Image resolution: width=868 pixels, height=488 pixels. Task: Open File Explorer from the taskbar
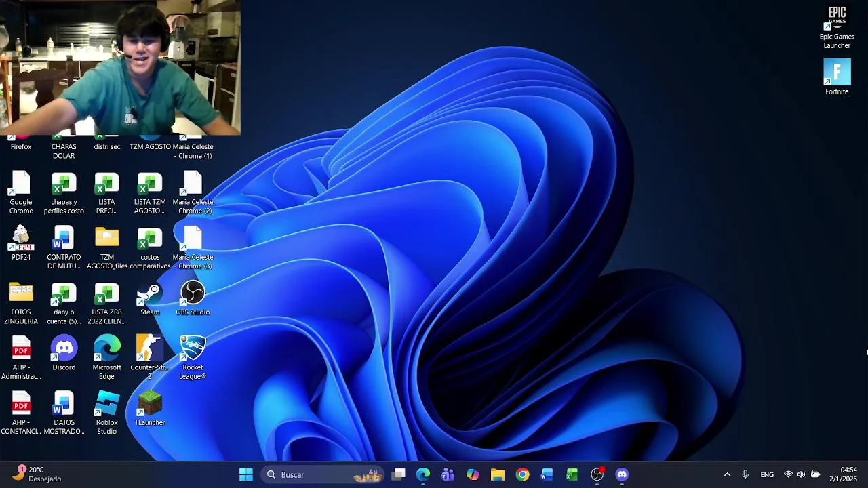[498, 474]
